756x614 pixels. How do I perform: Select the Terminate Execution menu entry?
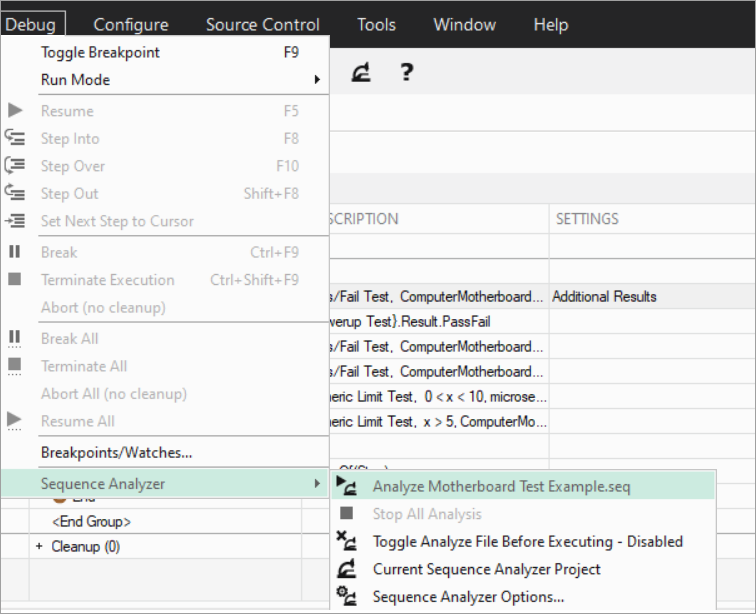click(x=165, y=280)
